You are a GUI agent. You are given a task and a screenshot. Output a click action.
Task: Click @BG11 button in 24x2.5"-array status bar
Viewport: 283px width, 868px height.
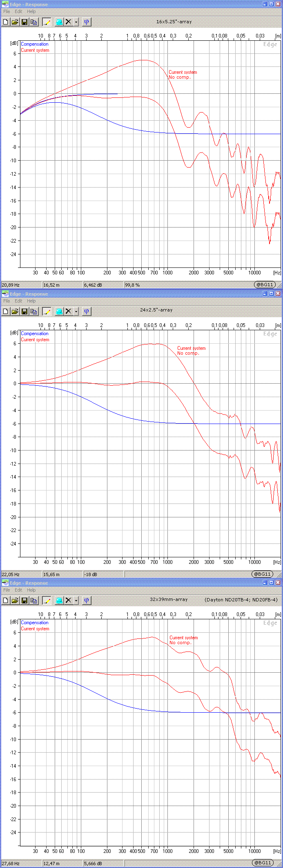[262, 574]
